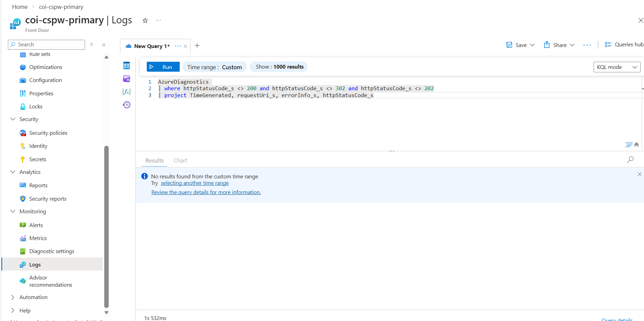Image resolution: width=644 pixels, height=321 pixels.
Task: Open the toolbar overflow ellipsis menu
Action: (587, 45)
